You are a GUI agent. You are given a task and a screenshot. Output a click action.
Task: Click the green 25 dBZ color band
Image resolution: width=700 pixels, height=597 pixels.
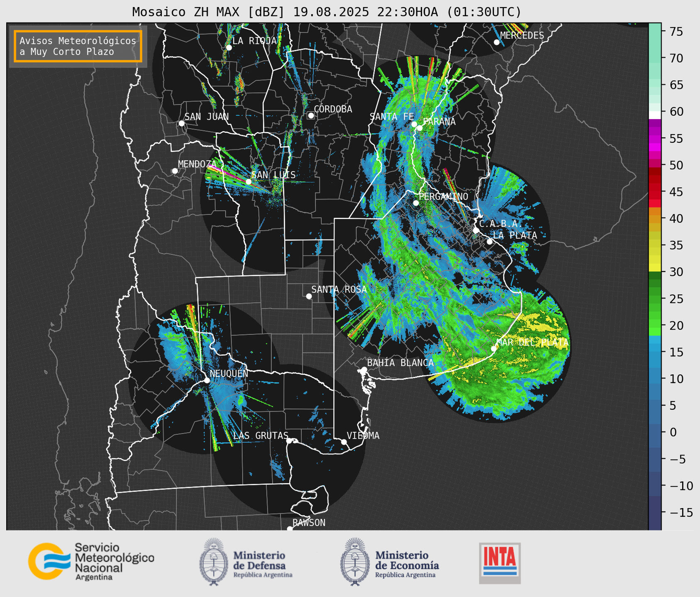[655, 299]
